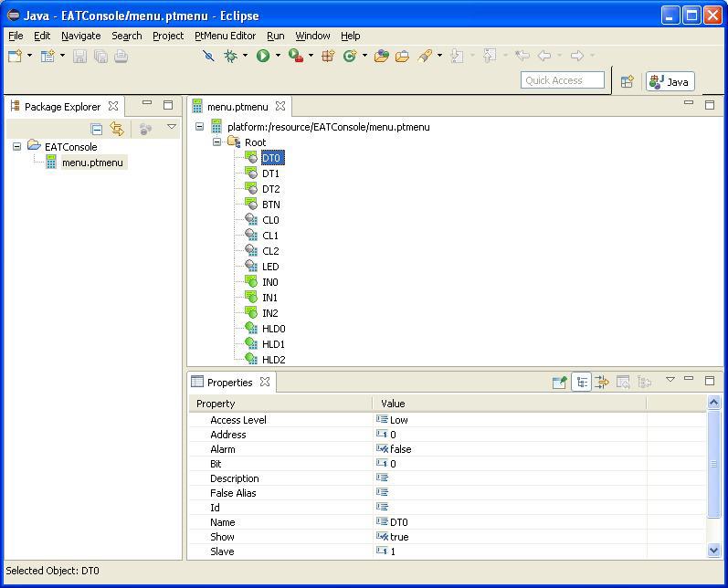This screenshot has height=588, width=728.
Task: Collapse the platform:/resource tree node
Action: point(200,126)
